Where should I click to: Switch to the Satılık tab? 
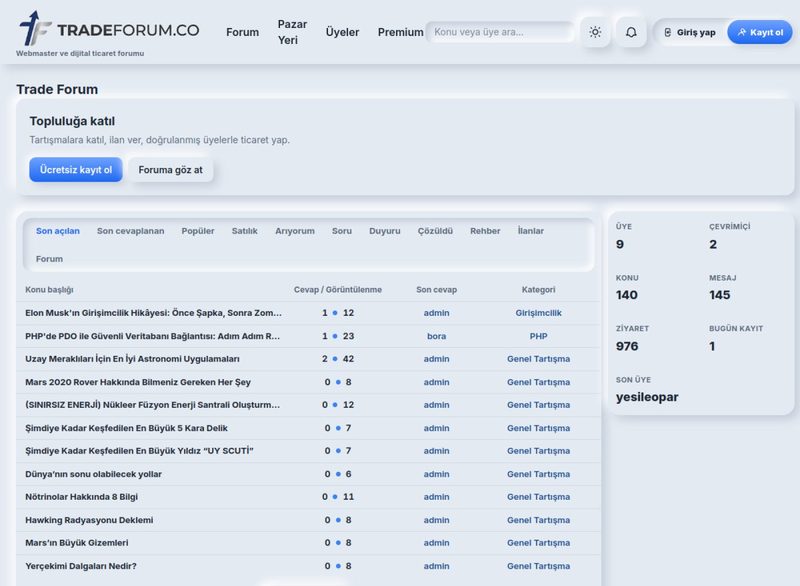point(244,231)
